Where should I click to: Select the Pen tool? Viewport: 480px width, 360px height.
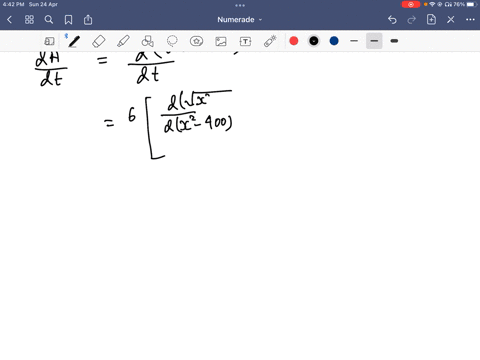74,41
